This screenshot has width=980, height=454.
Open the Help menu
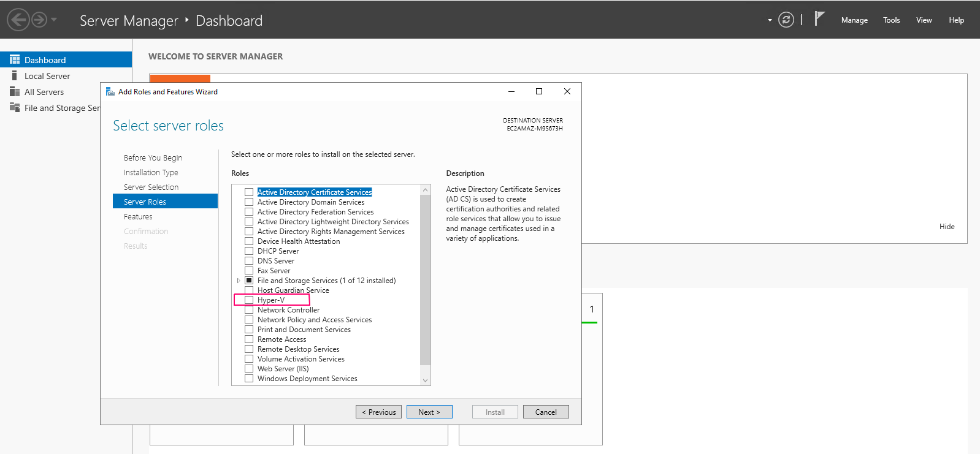click(956, 20)
